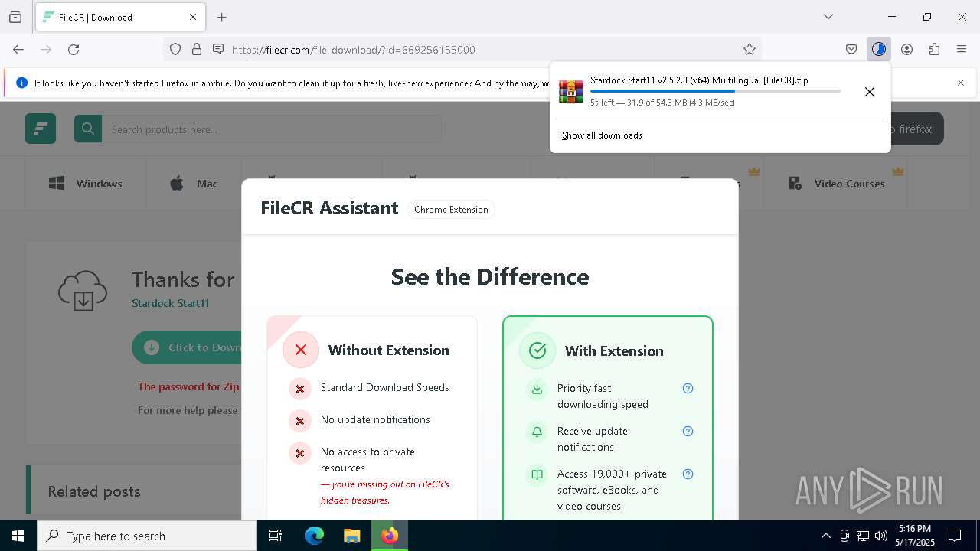This screenshot has height=551, width=980.
Task: Click the green search magnifier icon
Action: click(x=88, y=129)
